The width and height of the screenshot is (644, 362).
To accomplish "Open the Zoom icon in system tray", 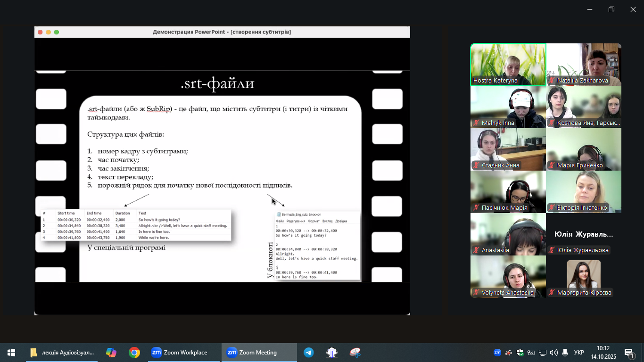I will (x=497, y=353).
